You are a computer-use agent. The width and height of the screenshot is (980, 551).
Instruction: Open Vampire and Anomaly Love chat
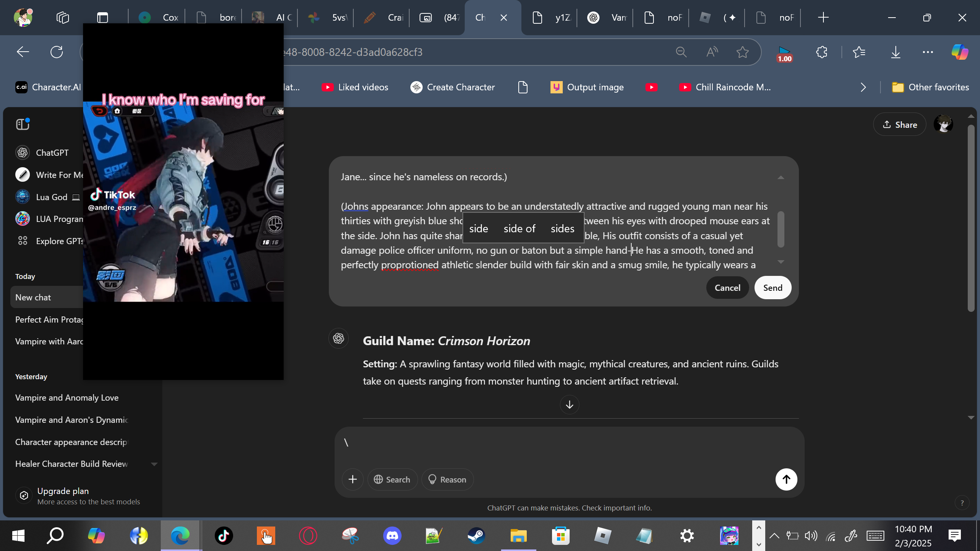point(67,398)
